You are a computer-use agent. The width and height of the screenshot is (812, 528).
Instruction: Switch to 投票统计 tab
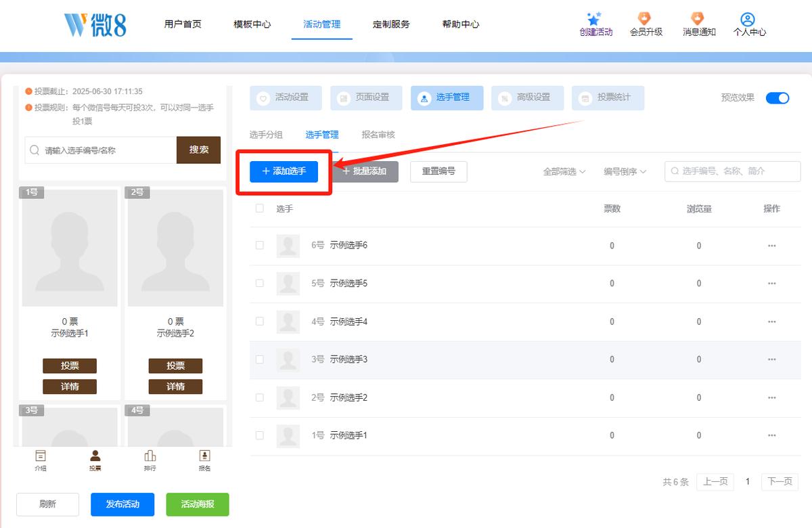(x=608, y=97)
